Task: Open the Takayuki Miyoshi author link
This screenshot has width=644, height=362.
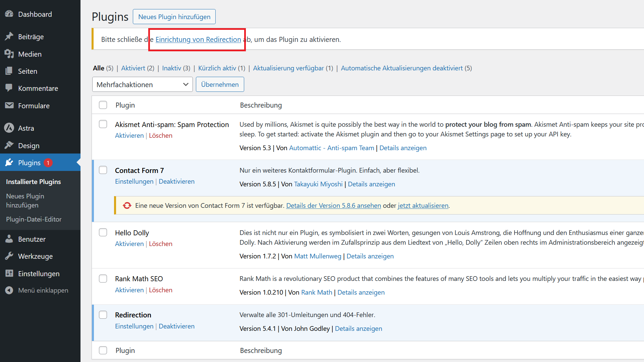Action: (x=318, y=184)
